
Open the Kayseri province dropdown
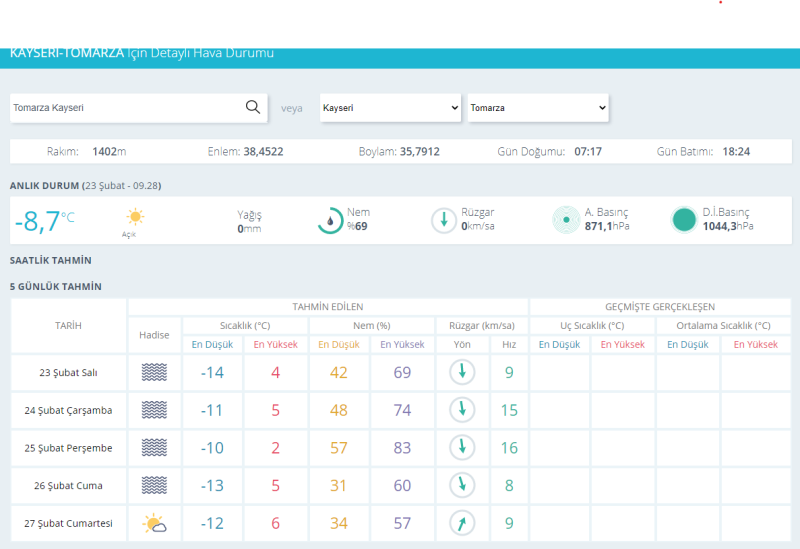[x=390, y=108]
